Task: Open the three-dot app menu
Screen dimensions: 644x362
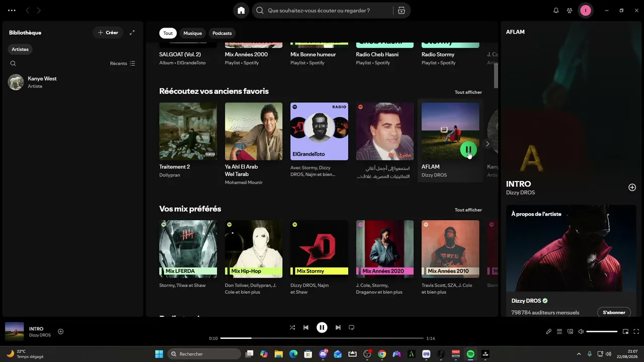Action: [12, 11]
